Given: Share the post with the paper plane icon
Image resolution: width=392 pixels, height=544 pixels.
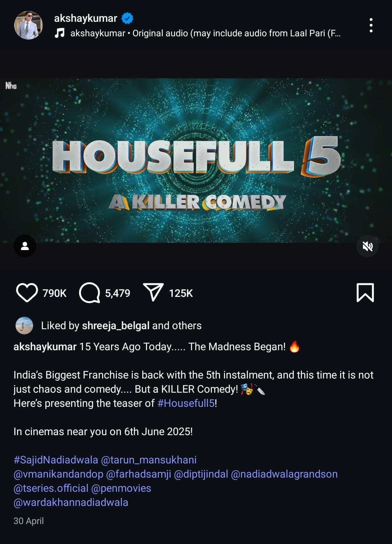Looking at the screenshot, I should tap(153, 292).
